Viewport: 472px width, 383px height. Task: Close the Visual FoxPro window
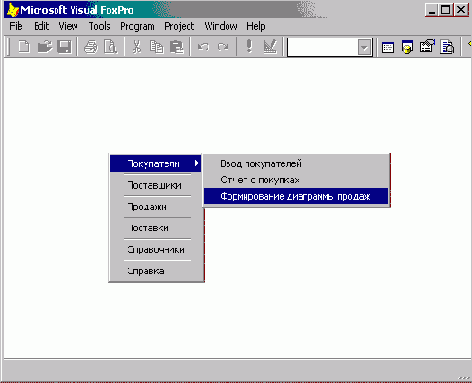pyautogui.click(x=461, y=10)
